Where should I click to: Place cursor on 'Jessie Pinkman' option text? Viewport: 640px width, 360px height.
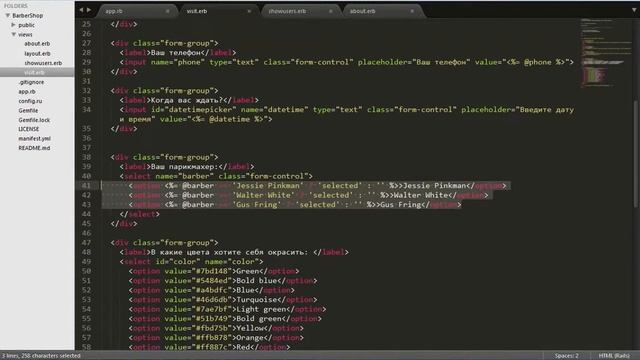(434, 186)
